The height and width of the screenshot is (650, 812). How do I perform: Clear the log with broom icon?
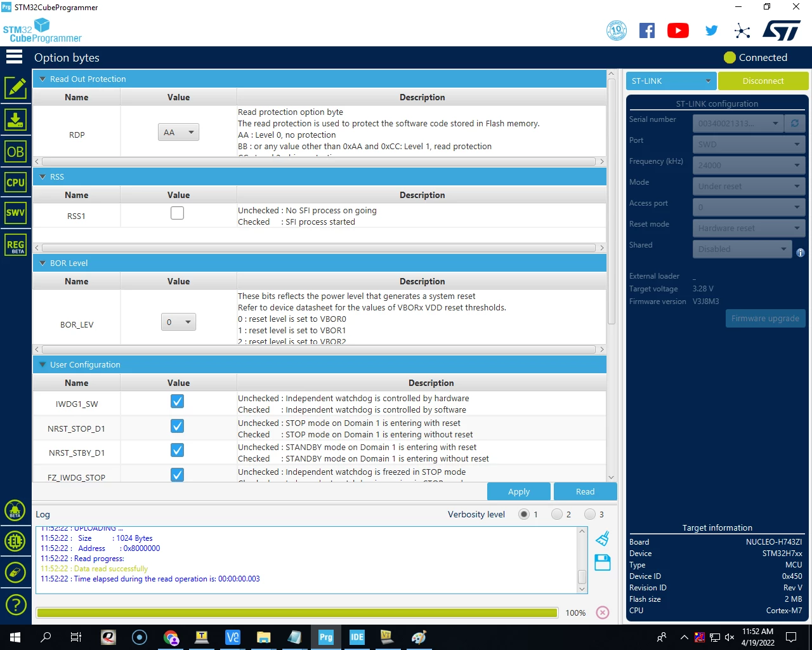(x=603, y=538)
